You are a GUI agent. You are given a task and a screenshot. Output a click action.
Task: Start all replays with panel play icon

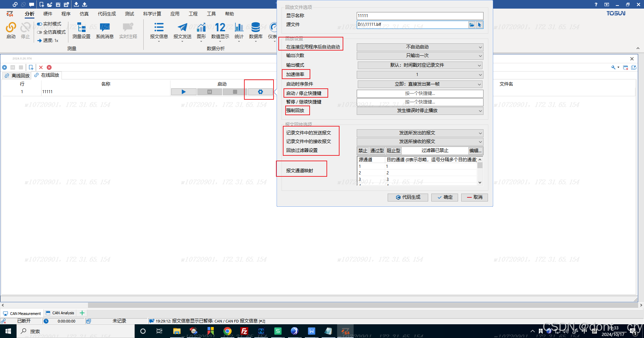coord(4,67)
